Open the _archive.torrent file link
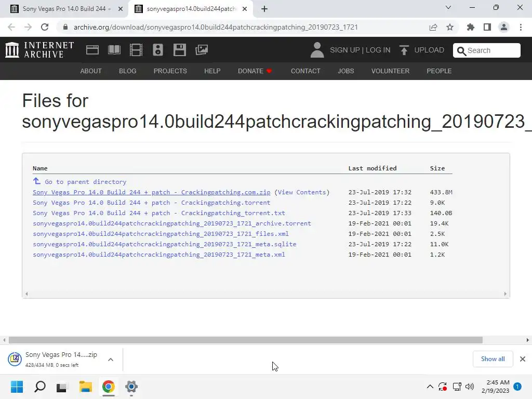The height and width of the screenshot is (399, 532). pyautogui.click(x=171, y=223)
